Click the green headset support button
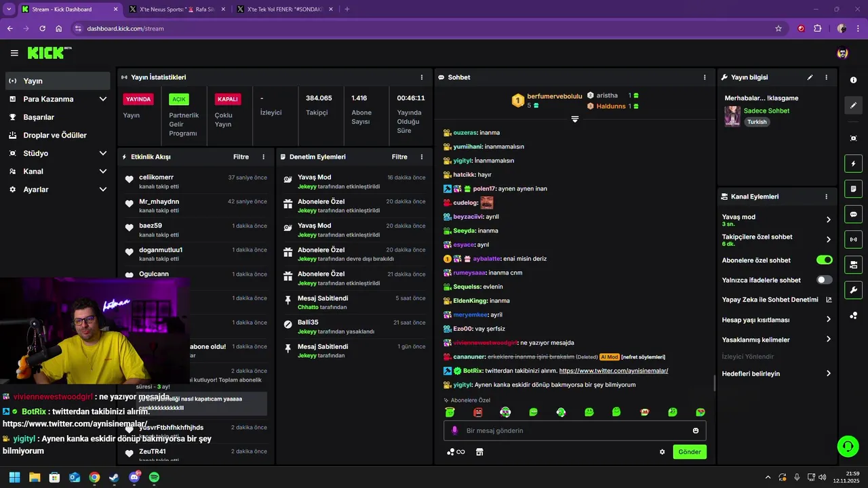Image resolution: width=868 pixels, height=488 pixels. 848,446
